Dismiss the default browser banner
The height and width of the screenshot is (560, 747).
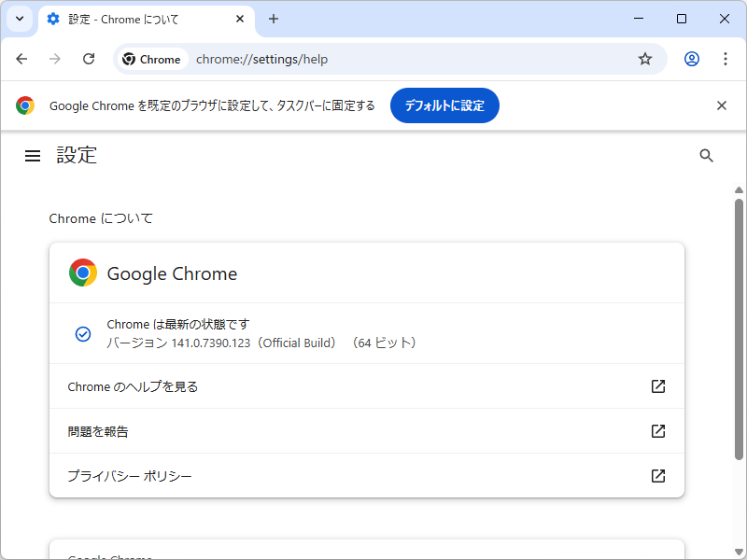(x=721, y=105)
